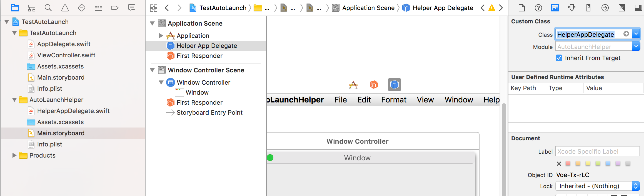The height and width of the screenshot is (196, 644).
Task: Click the yellow warning icon in jump bar
Action: point(492,8)
